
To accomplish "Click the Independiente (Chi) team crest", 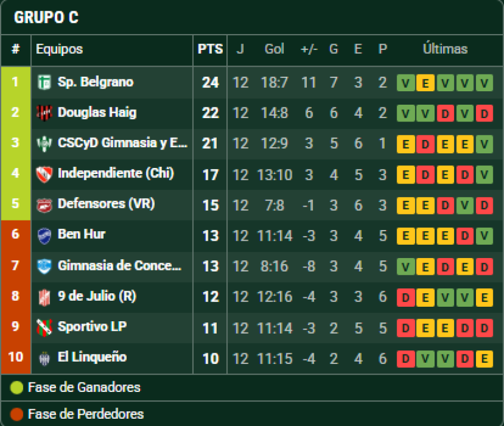I will point(44,174).
